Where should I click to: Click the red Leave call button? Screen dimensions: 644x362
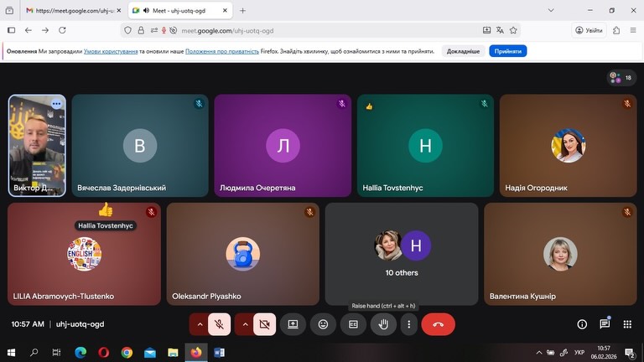click(x=438, y=323)
